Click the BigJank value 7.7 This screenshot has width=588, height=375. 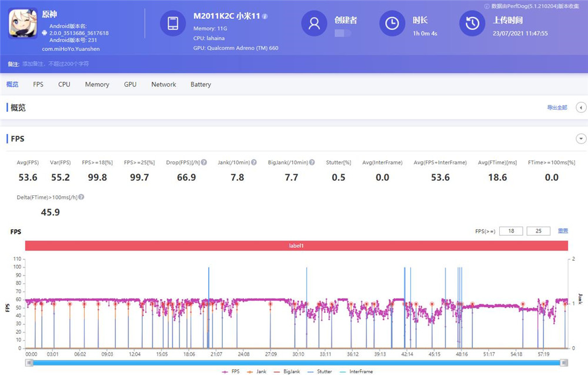coord(292,177)
